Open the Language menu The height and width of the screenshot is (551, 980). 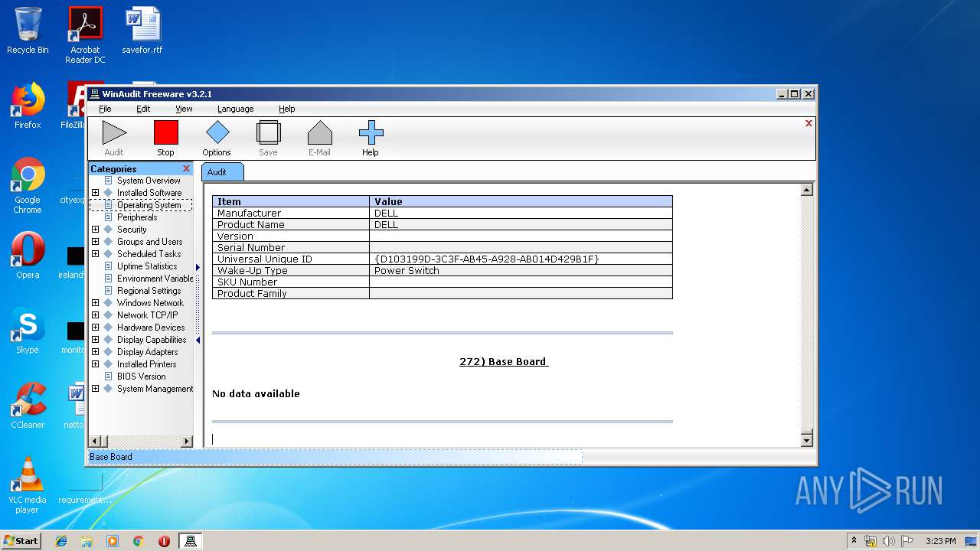coord(235,109)
